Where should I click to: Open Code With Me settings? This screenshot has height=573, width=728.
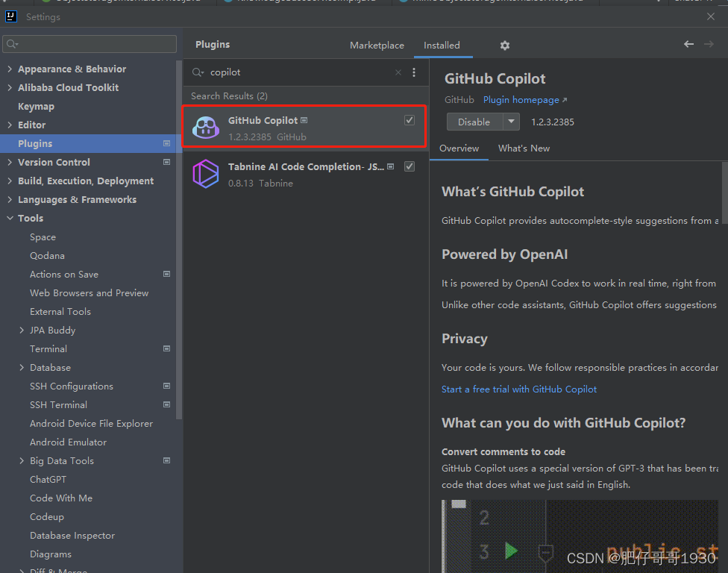click(61, 498)
